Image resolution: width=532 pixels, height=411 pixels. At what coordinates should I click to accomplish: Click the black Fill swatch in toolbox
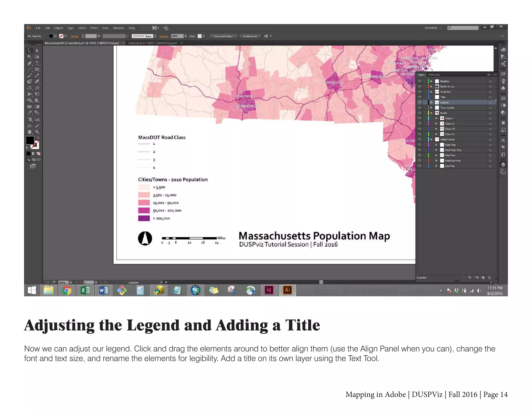[30, 140]
